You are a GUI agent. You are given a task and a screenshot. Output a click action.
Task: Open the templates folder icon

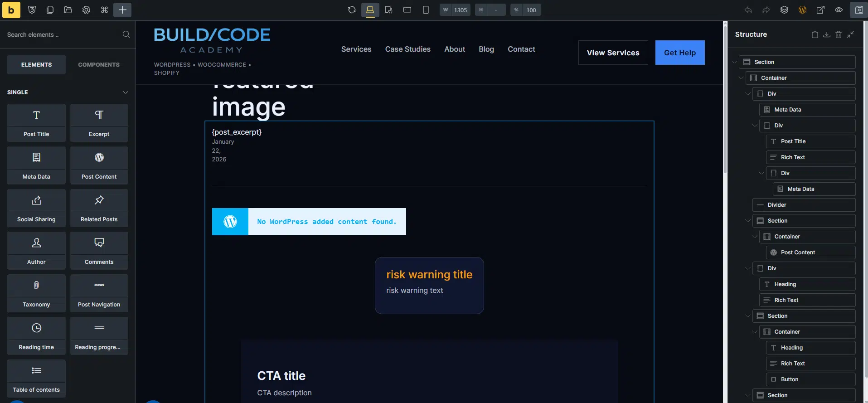(x=68, y=10)
